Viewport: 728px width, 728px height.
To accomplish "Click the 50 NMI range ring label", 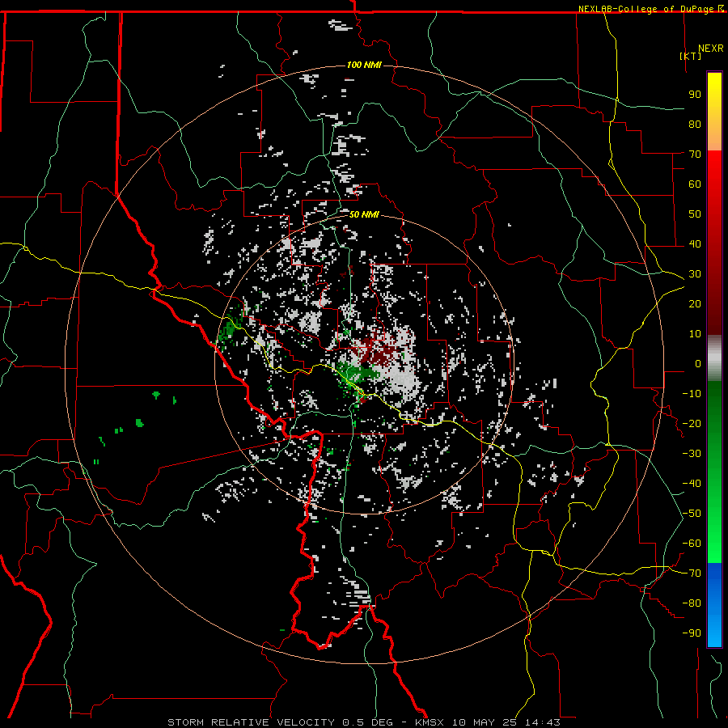I will 364,214.
